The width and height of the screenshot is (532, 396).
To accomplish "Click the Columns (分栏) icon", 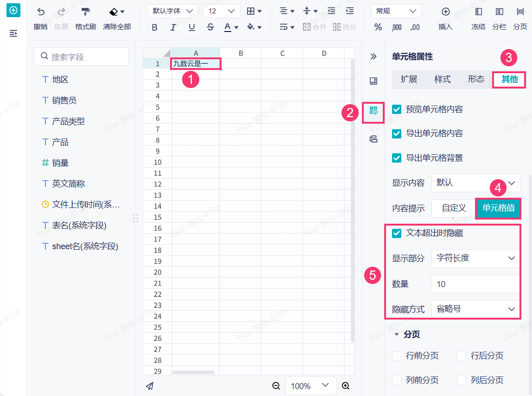I will (x=500, y=12).
